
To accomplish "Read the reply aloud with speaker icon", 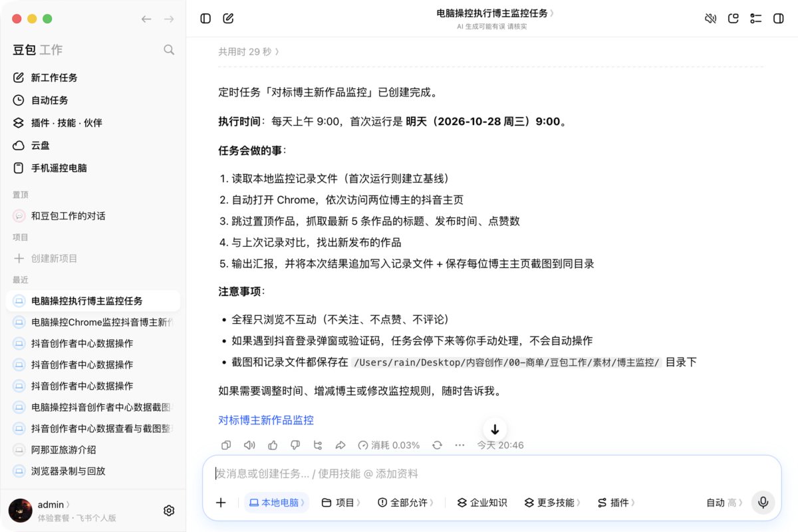I will [x=249, y=445].
